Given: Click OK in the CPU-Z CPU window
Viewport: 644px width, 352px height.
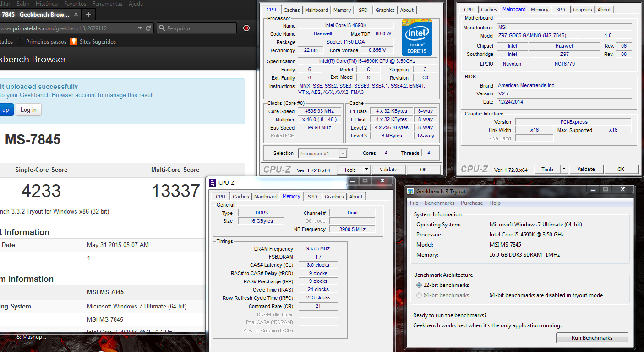Looking at the screenshot, I should [423, 170].
